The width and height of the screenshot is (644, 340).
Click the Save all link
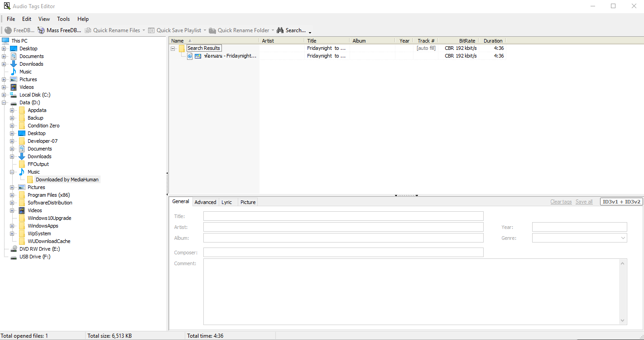(584, 202)
